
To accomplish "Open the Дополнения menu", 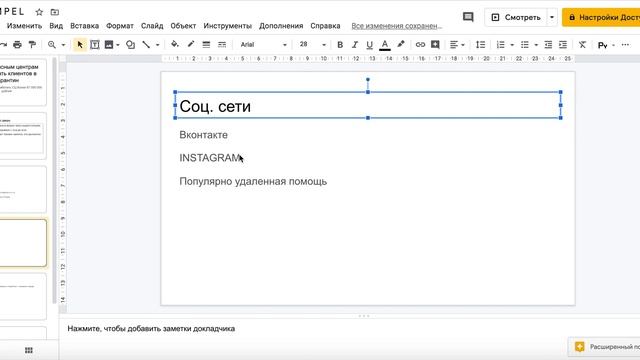I will (x=281, y=26).
